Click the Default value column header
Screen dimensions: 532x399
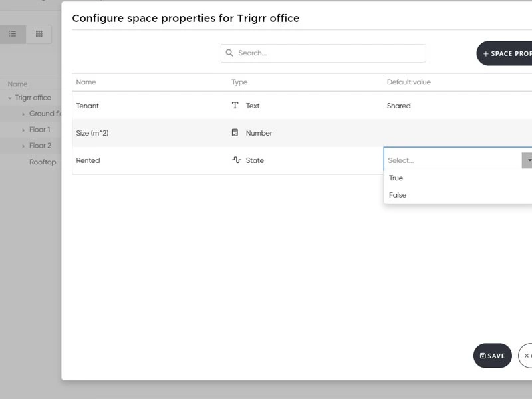(409, 82)
